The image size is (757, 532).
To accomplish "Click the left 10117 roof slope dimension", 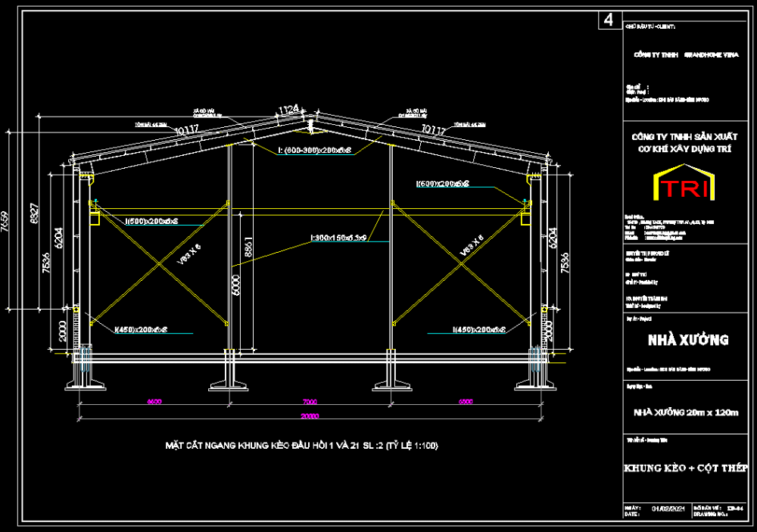I will pos(187,129).
